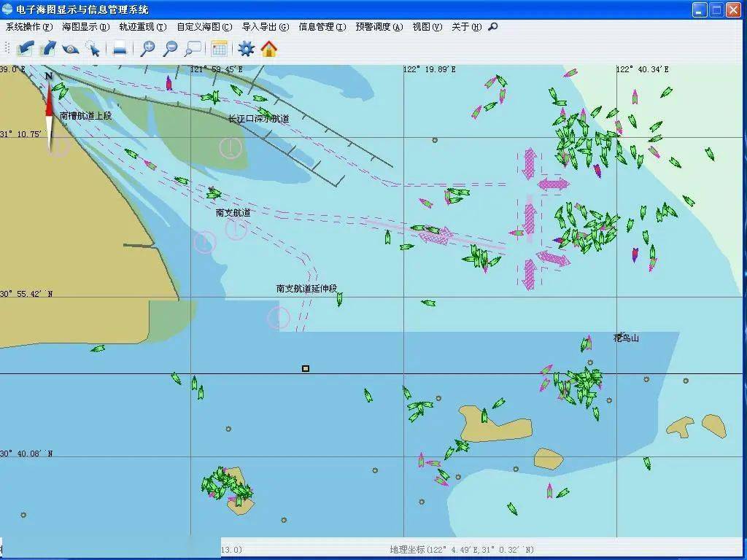747x560 pixels.
Task: Select the ruler measurement tool icon
Action: click(x=118, y=49)
